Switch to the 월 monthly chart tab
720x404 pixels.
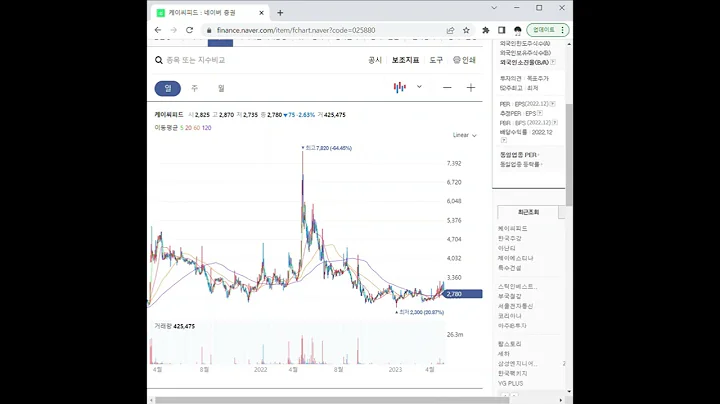click(x=221, y=88)
